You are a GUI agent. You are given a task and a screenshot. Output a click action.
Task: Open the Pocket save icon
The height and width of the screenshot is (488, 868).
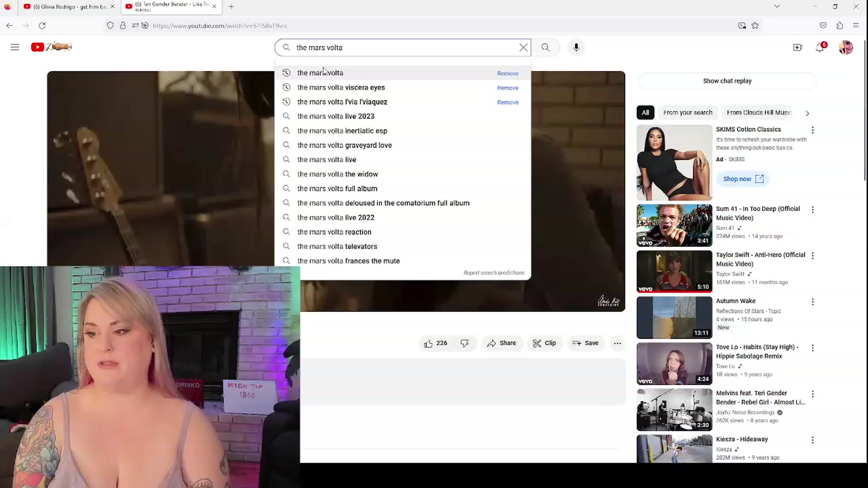(x=823, y=26)
